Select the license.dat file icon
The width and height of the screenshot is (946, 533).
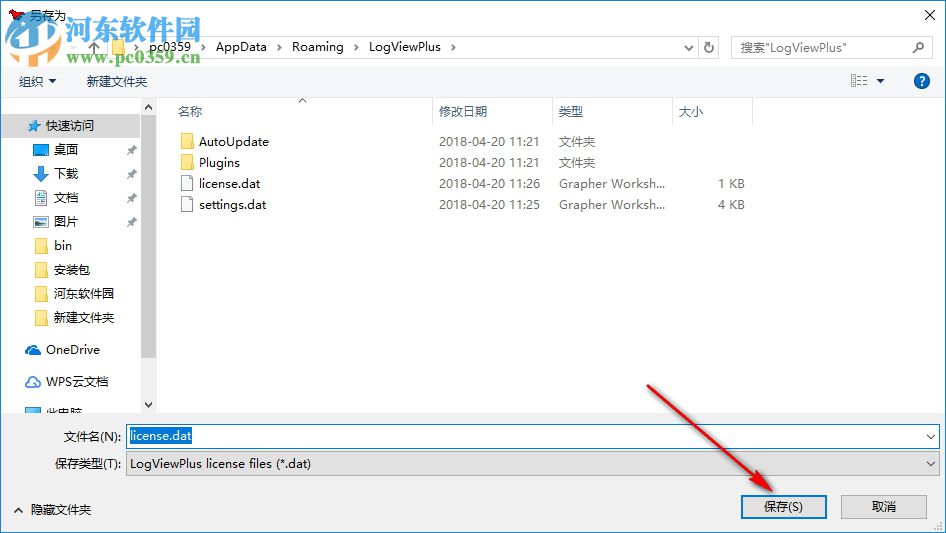[187, 184]
